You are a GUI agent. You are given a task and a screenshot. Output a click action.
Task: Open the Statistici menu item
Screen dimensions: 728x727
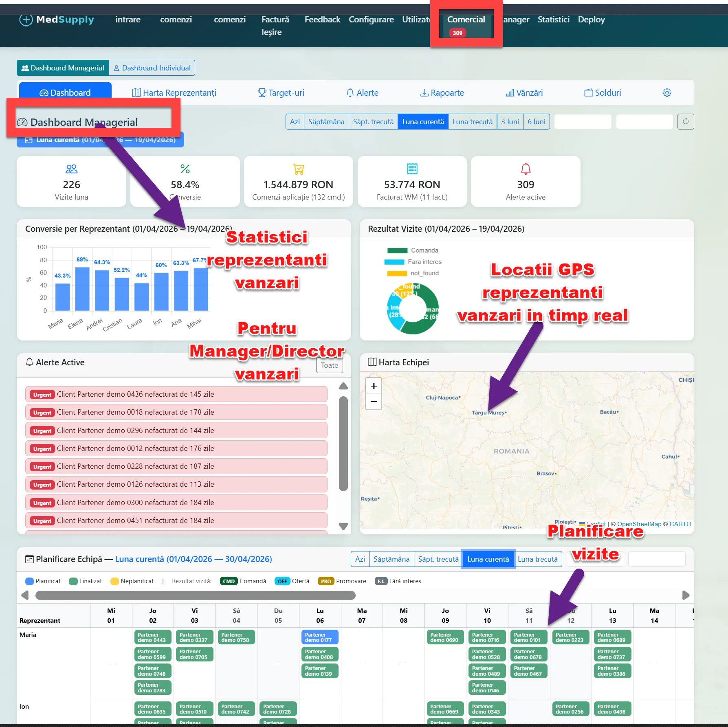[x=554, y=20]
